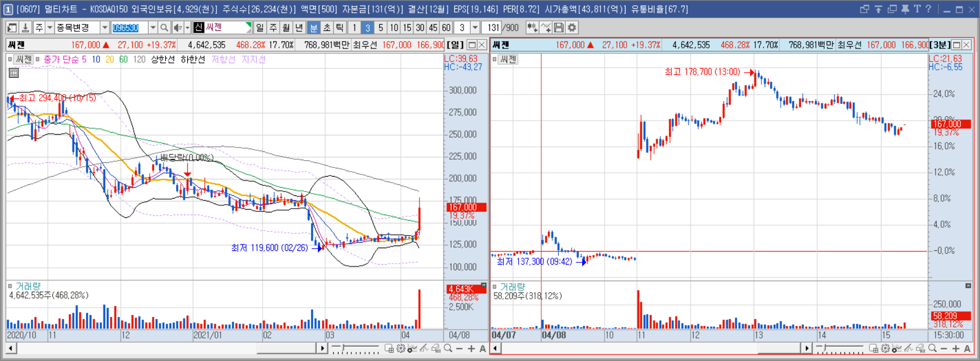Click the 상한선 indicator label
This screenshot has height=361, width=980.
tap(162, 59)
